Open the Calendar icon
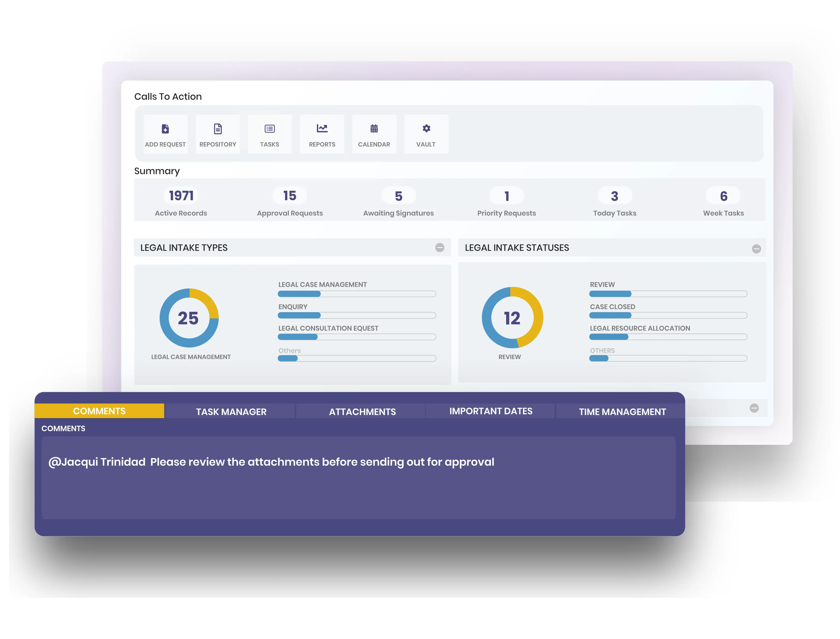The width and height of the screenshot is (840, 639). point(373,129)
